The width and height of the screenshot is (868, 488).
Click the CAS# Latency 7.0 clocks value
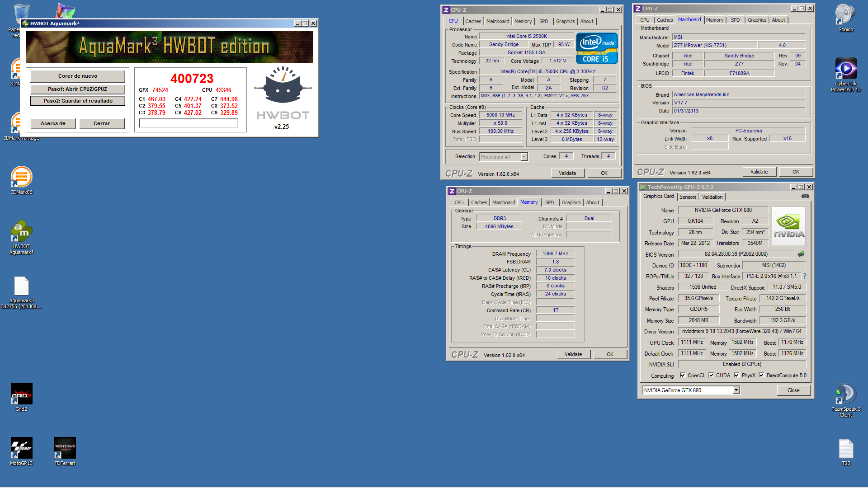pyautogui.click(x=555, y=270)
